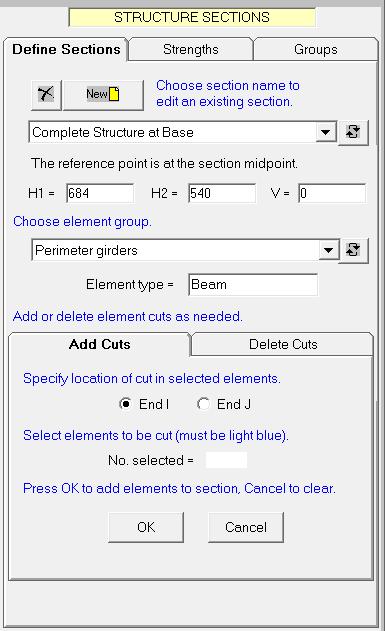The width and height of the screenshot is (385, 631).
Task: Switch to the Strengths tab
Action: [191, 49]
